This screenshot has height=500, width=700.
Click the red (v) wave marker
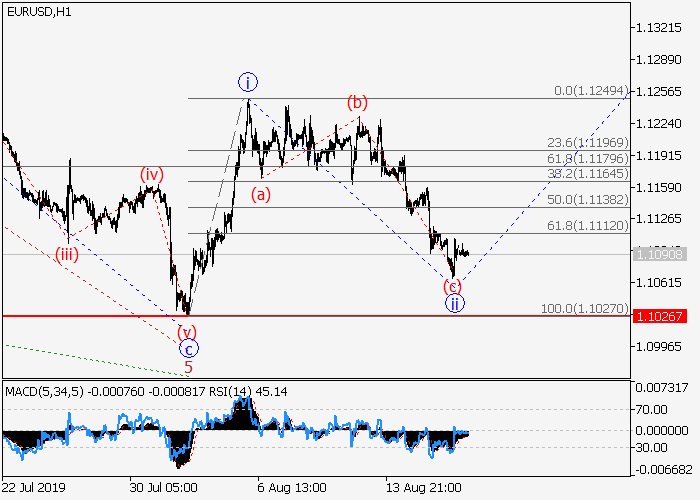click(187, 331)
